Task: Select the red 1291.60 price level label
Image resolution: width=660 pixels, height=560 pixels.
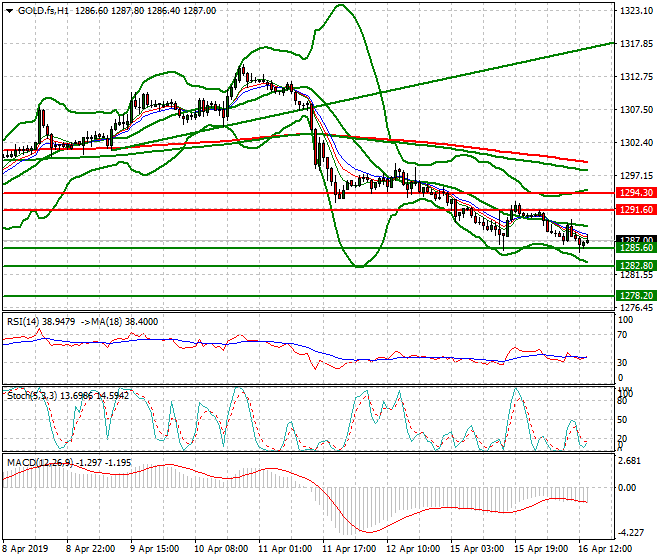Action: tap(635, 210)
